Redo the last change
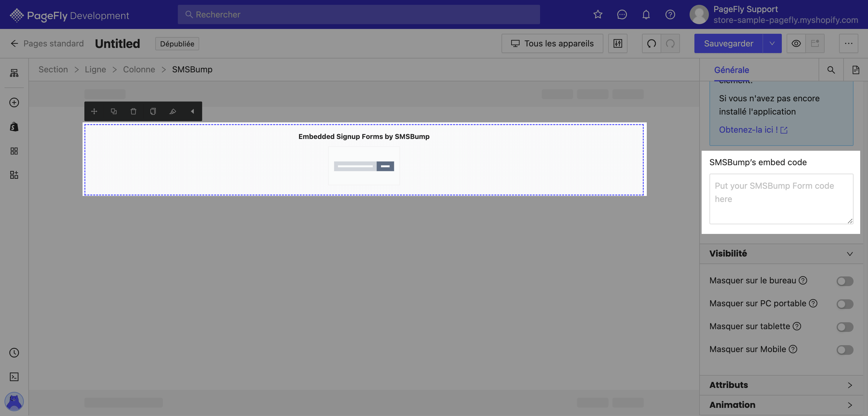Image resolution: width=868 pixels, height=416 pixels. coord(670,43)
